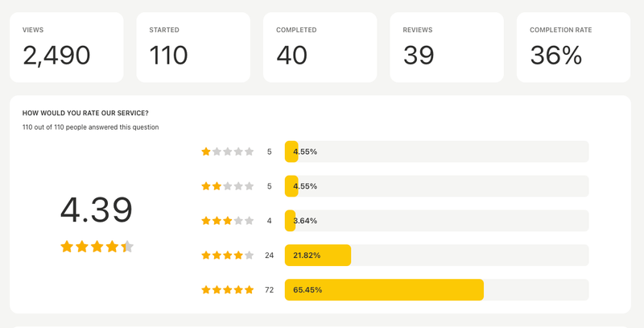Screen dimensions: 644x328
Task: Select the Reviews stat card
Action: [x=447, y=47]
